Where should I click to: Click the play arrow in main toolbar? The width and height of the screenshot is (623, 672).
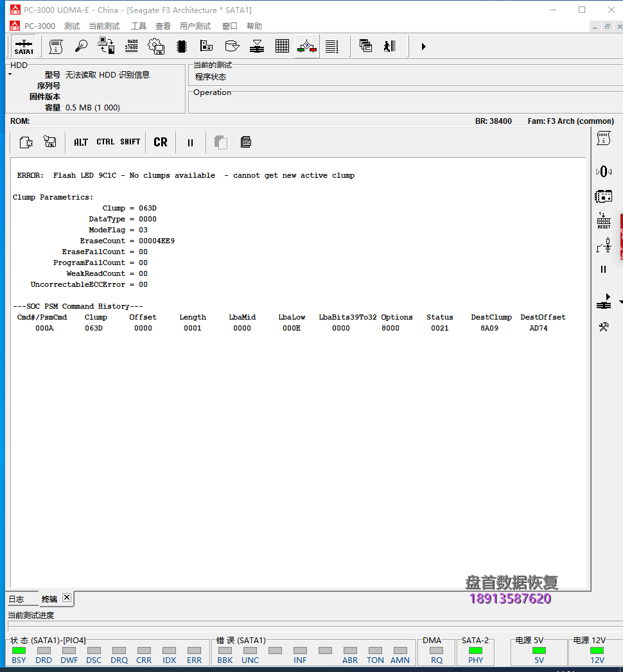click(x=424, y=46)
